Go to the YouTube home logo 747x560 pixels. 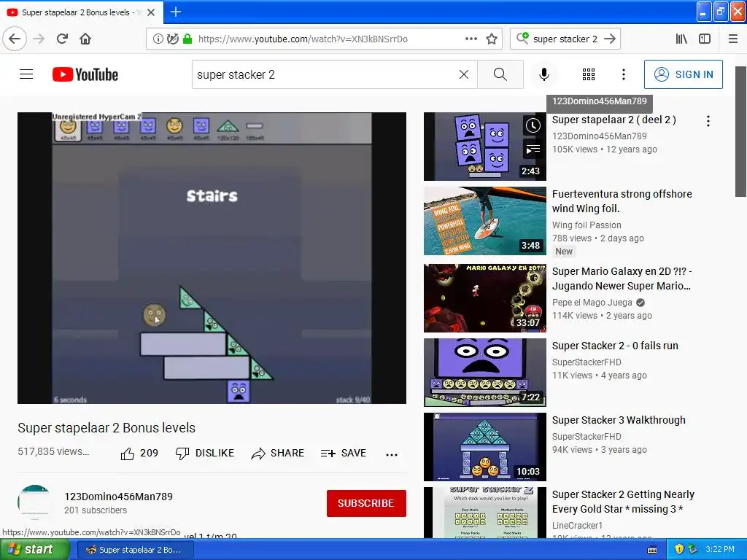click(x=85, y=74)
